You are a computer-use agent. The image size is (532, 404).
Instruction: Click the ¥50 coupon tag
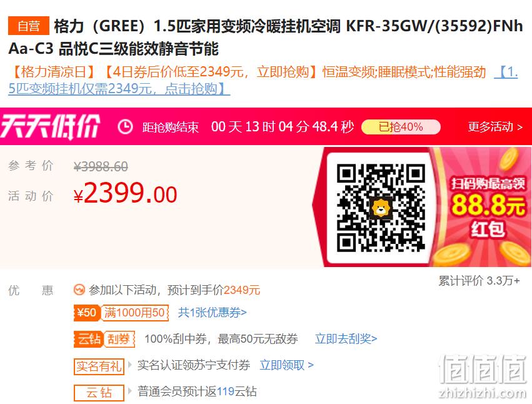click(87, 313)
